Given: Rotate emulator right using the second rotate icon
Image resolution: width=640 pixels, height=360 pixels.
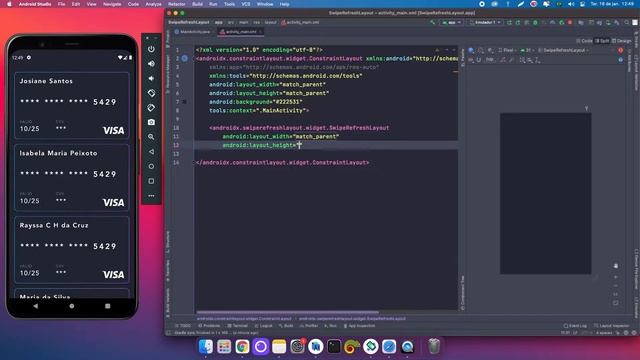Looking at the screenshot, I should [151, 108].
